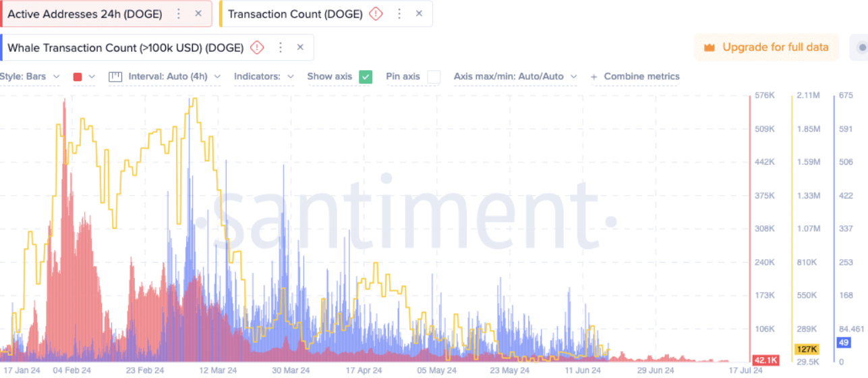
Task: Click the 17 Apr 24 date label
Action: tap(364, 370)
